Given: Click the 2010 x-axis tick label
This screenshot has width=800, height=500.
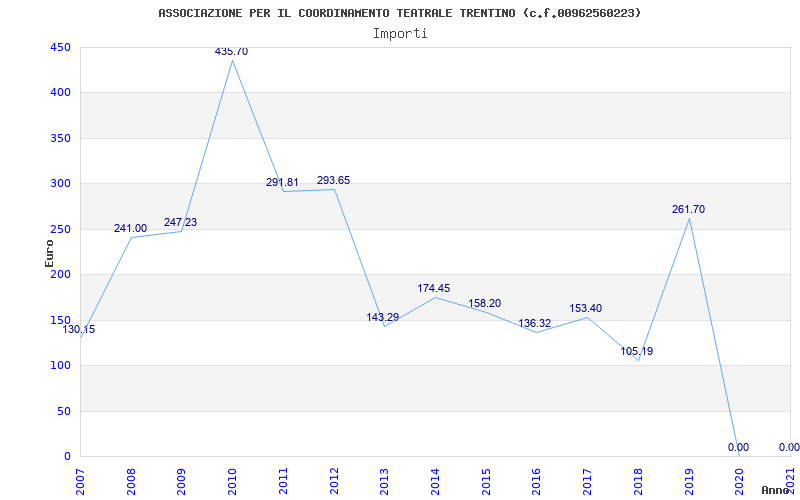Looking at the screenshot, I should 233,481.
